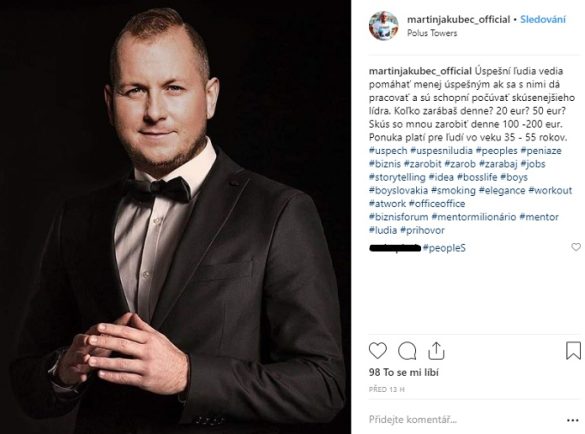Open the #boyslovakia hashtag
585x434 pixels.
398,190
